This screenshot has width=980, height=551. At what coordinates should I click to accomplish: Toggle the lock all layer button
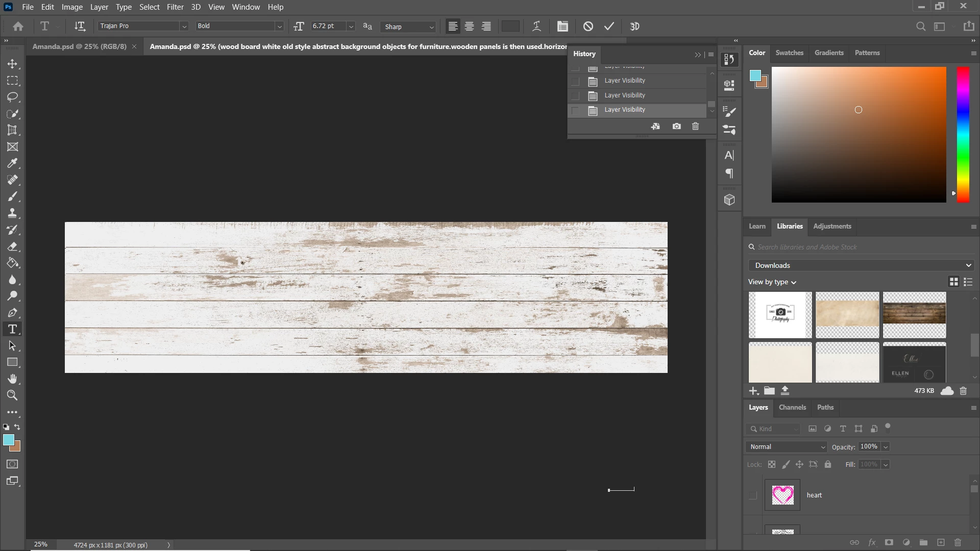click(x=828, y=464)
